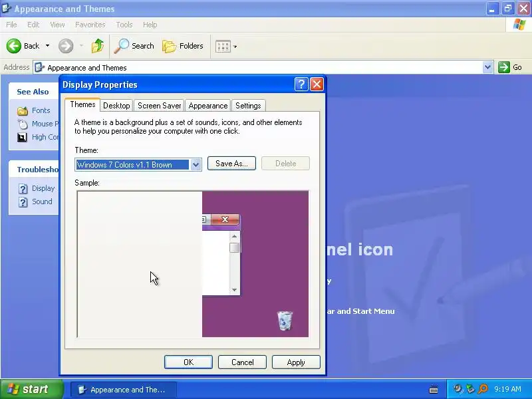Viewport: 532px width, 399px height.
Task: Switch to the Appearance tab
Action: (x=208, y=106)
